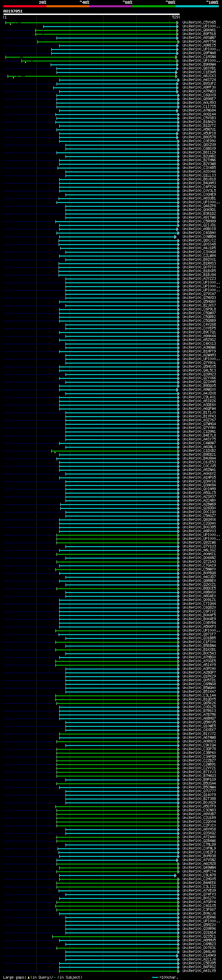Open hit UniRef100_Q6SYB1
The image size is (222, 980).
coord(199,68)
